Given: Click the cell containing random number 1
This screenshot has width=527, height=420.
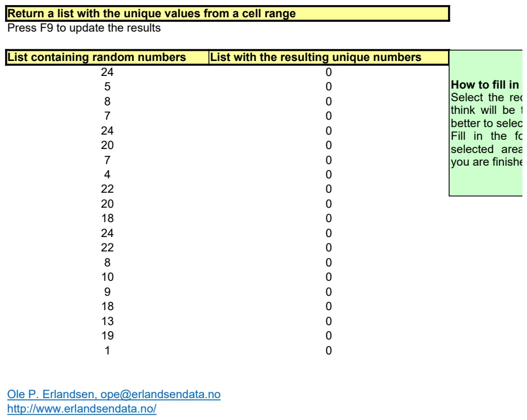Looking at the screenshot, I should pyautogui.click(x=107, y=350).
